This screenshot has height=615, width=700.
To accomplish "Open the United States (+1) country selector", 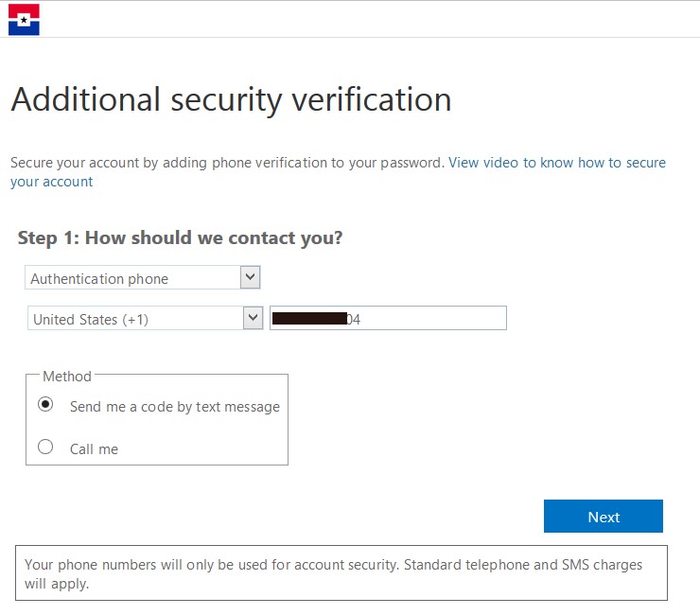I will pos(134,319).
